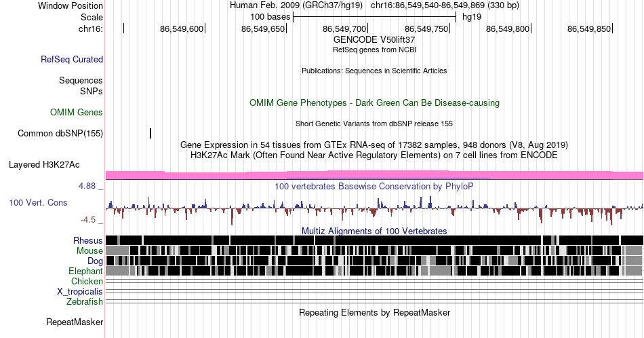The height and width of the screenshot is (338, 644).
Task: Click the Mouse alignment block row
Action: (x=374, y=251)
